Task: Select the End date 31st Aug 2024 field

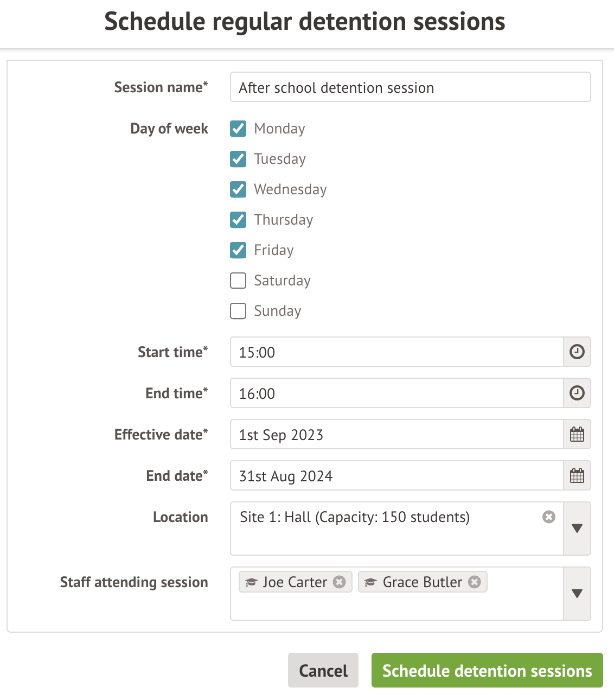Action: 396,476
